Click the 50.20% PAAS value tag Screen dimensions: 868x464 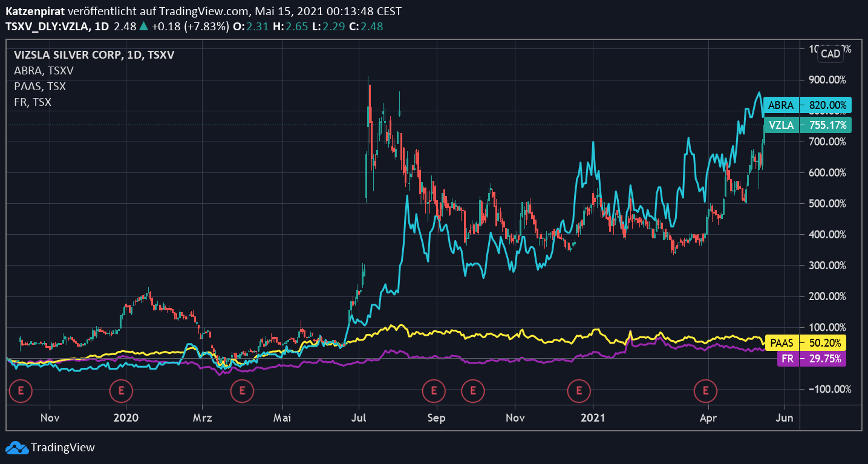822,343
